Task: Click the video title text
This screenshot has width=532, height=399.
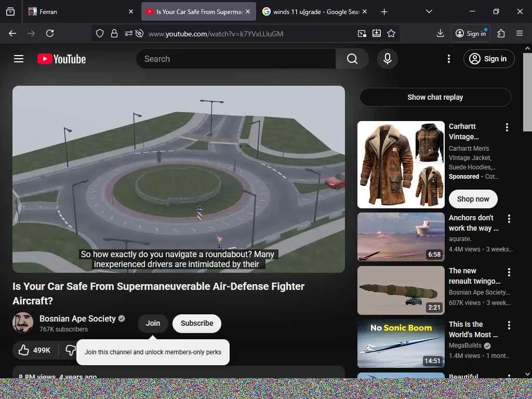Action: pyautogui.click(x=158, y=294)
